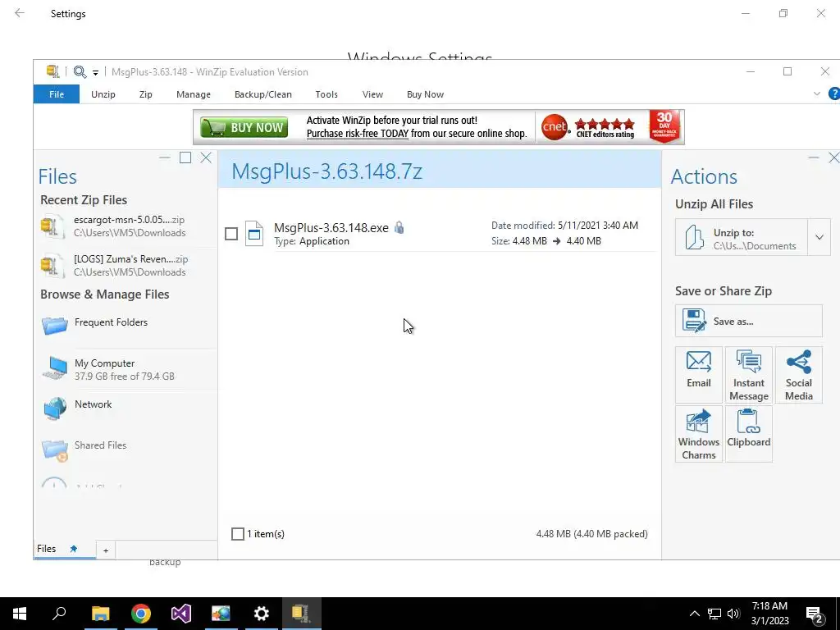Share via Instant Message
Screen dimensions: 840x630
pyautogui.click(x=748, y=374)
